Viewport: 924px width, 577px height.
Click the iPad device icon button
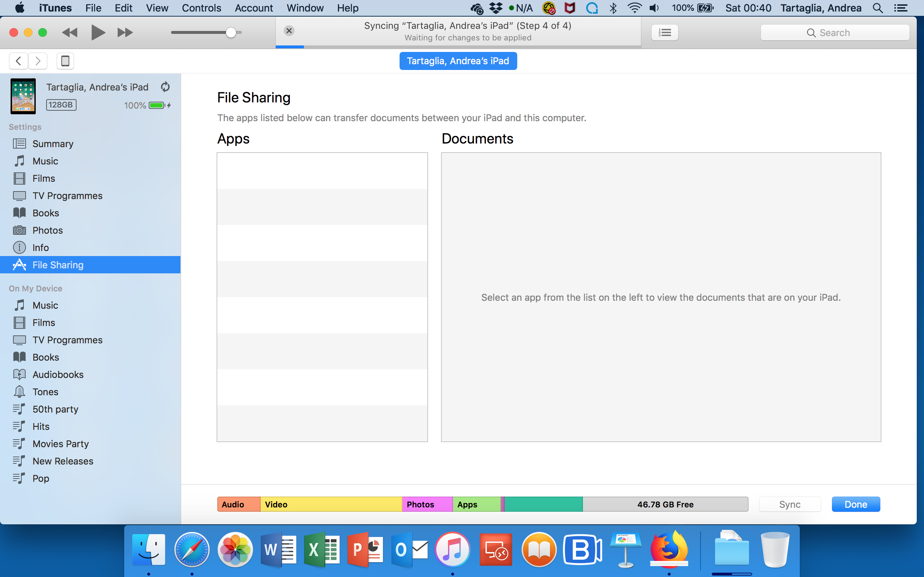point(65,61)
